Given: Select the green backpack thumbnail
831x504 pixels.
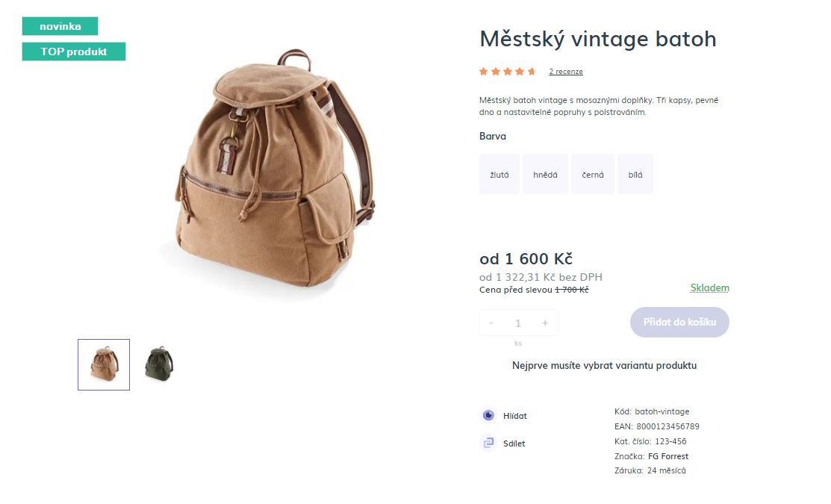Looking at the screenshot, I should coord(158,364).
